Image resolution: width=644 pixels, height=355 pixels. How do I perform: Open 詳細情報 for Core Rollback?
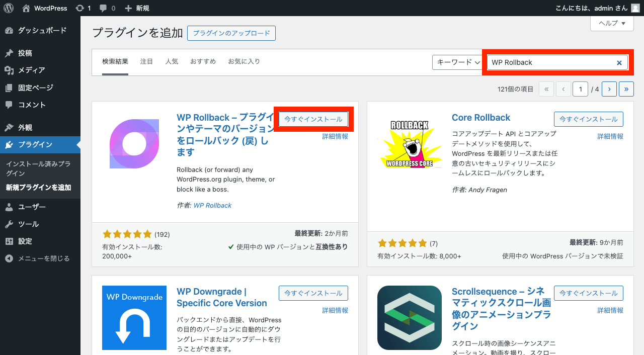610,136
